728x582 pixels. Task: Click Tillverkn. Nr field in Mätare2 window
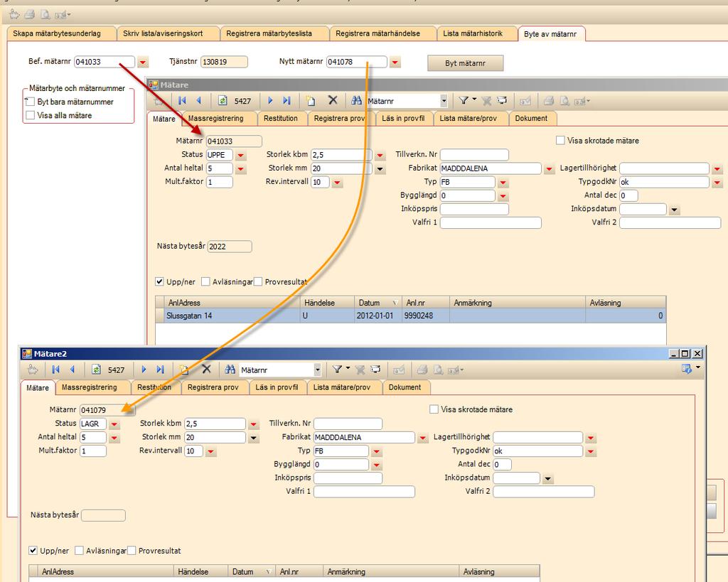pyautogui.click(x=348, y=424)
